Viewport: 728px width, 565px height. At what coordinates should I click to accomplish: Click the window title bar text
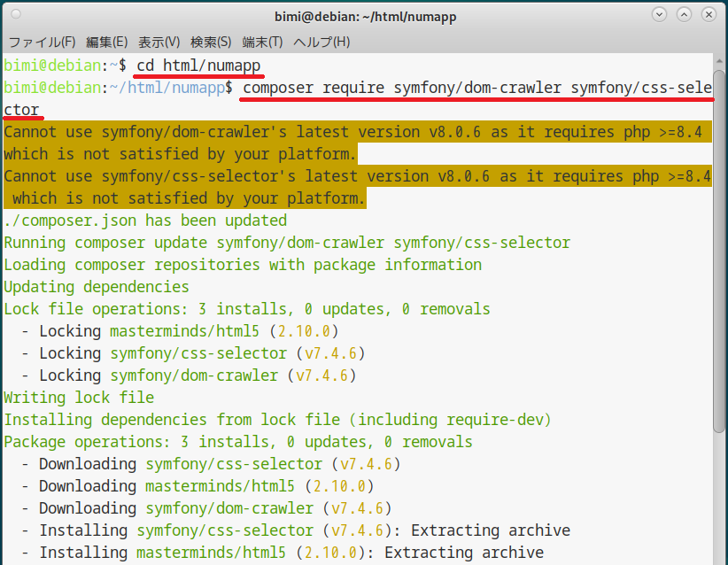click(363, 15)
